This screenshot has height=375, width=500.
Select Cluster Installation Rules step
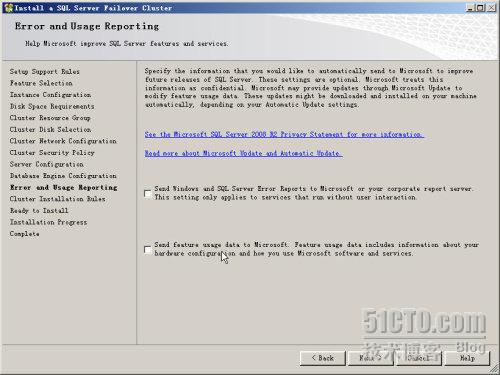point(58,199)
